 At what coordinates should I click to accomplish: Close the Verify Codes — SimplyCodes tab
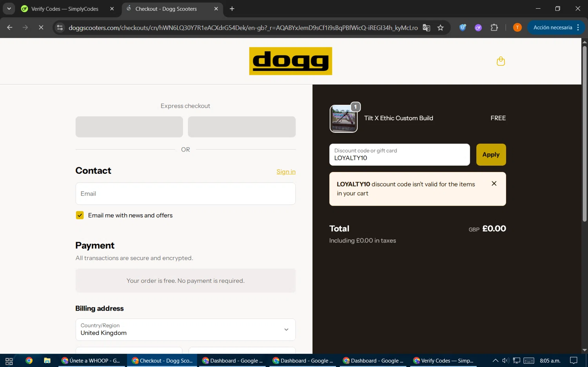[x=112, y=9]
